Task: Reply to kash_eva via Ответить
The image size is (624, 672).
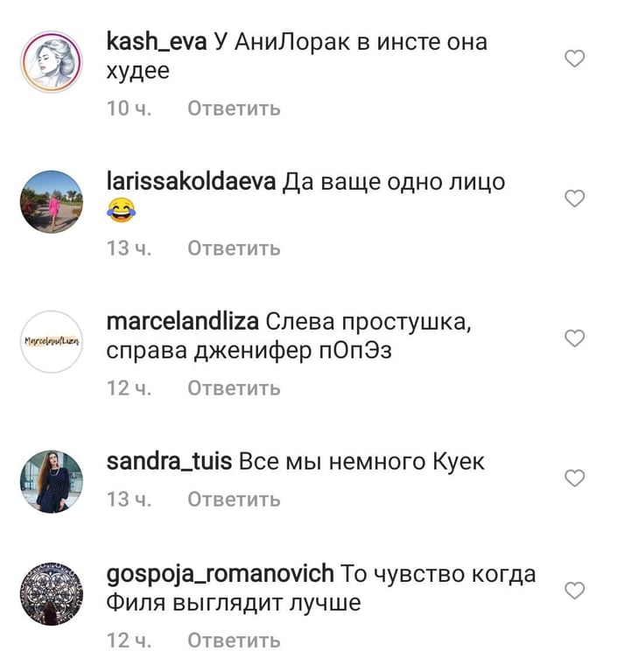Action: point(234,108)
